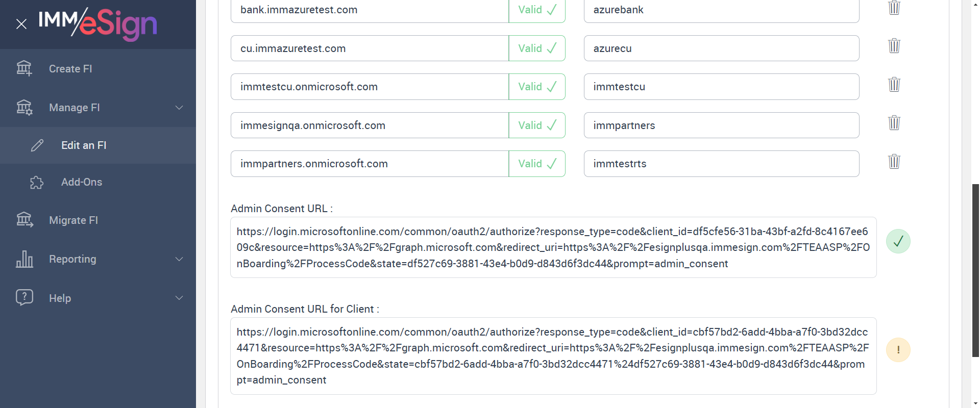This screenshot has height=408, width=980.
Task: Click the Valid status on cu.immazuretest.com
Action: tap(537, 48)
